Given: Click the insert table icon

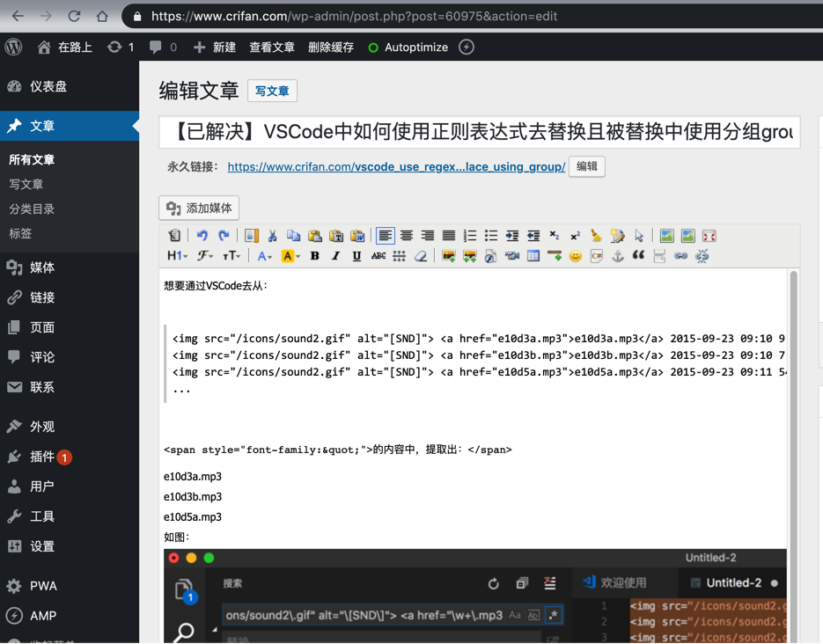Looking at the screenshot, I should tap(533, 256).
